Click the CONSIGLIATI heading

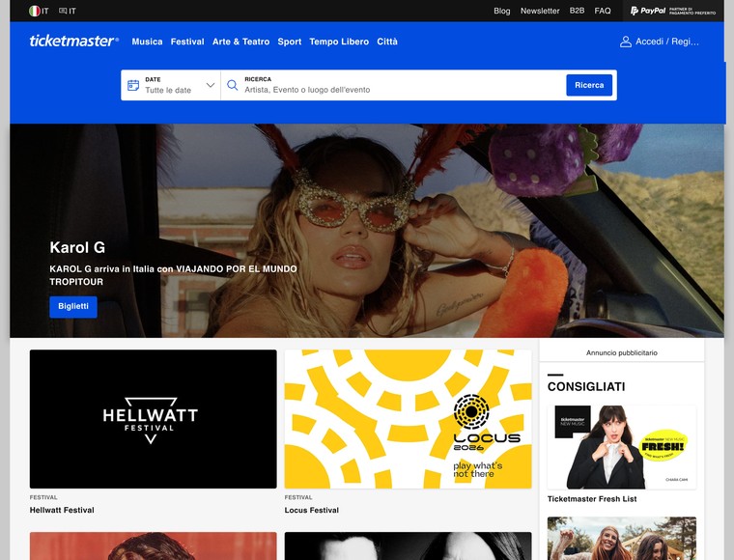[586, 386]
